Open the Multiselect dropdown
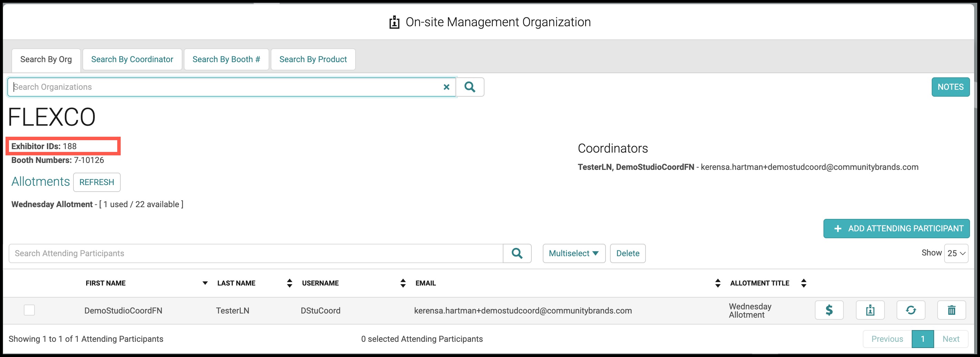The width and height of the screenshot is (980, 357). coord(574,253)
